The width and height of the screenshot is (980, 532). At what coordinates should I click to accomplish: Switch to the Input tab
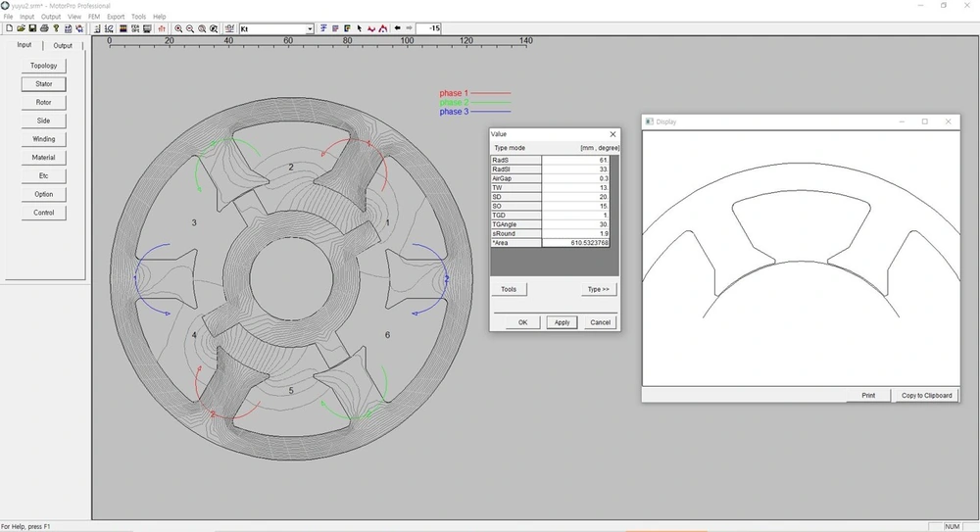point(24,45)
